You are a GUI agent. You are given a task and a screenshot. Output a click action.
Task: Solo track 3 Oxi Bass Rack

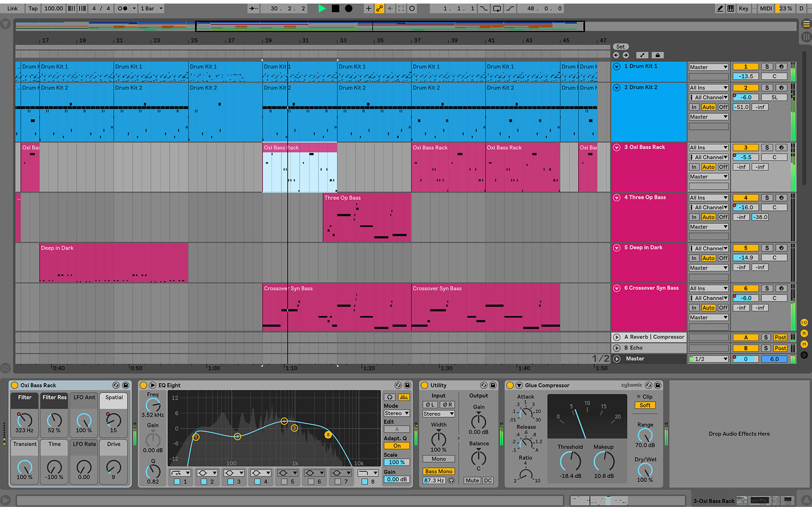(767, 148)
